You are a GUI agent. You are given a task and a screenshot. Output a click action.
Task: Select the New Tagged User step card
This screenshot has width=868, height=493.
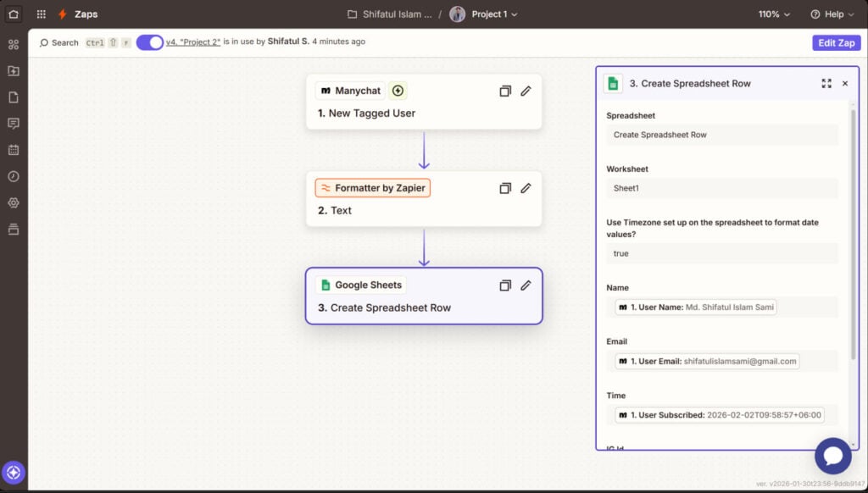click(424, 102)
